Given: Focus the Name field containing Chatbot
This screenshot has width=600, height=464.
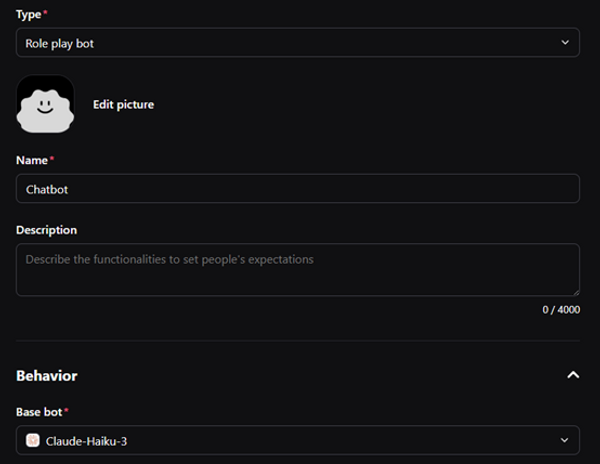Looking at the screenshot, I should 298,189.
